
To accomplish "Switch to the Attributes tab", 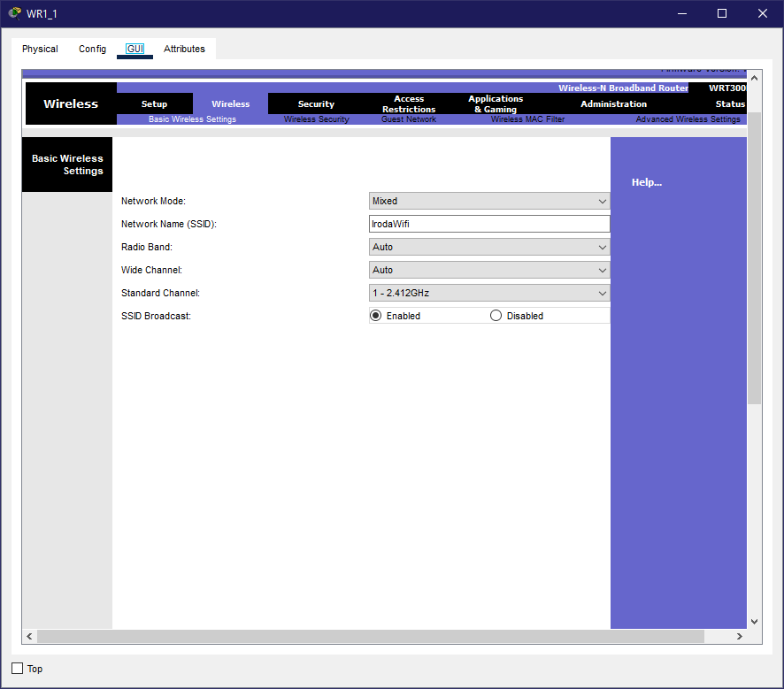I will point(184,49).
